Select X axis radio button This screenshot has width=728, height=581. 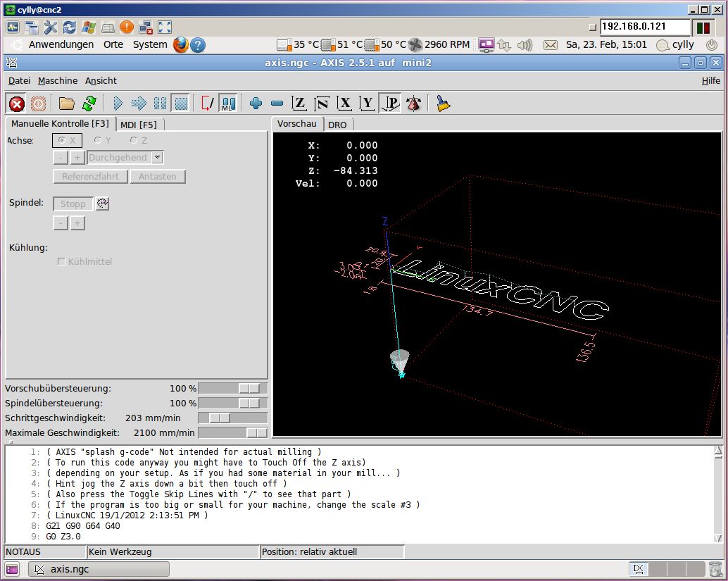click(68, 140)
